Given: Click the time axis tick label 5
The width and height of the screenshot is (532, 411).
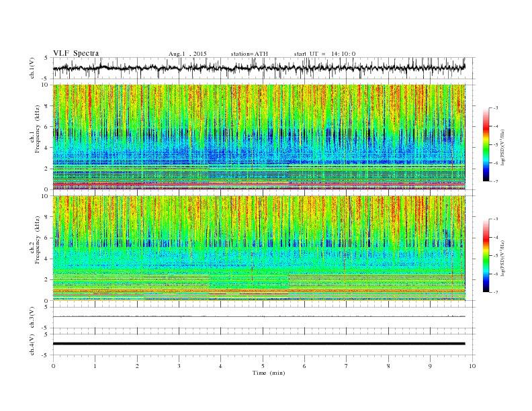Looking at the screenshot, I should click(x=263, y=366).
